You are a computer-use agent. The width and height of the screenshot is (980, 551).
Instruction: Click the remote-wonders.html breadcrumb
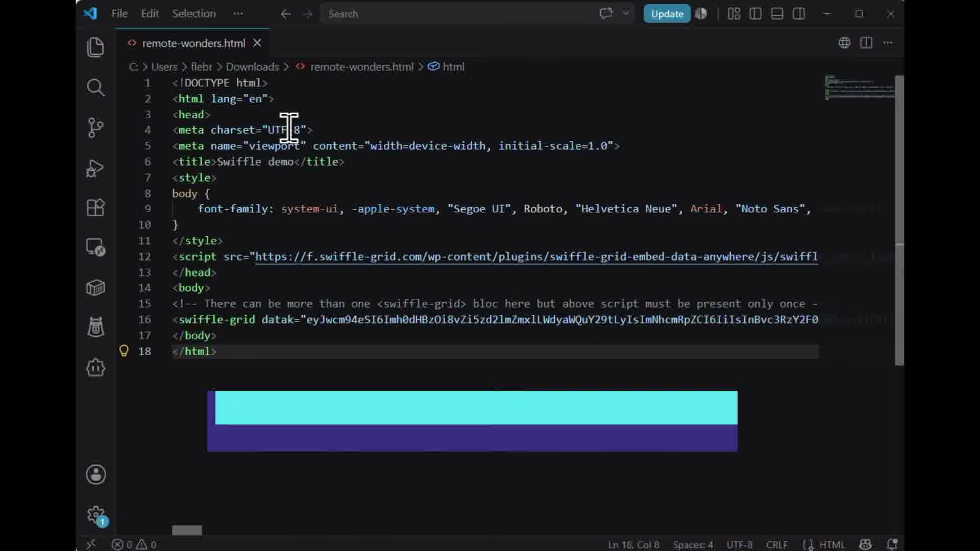(362, 67)
